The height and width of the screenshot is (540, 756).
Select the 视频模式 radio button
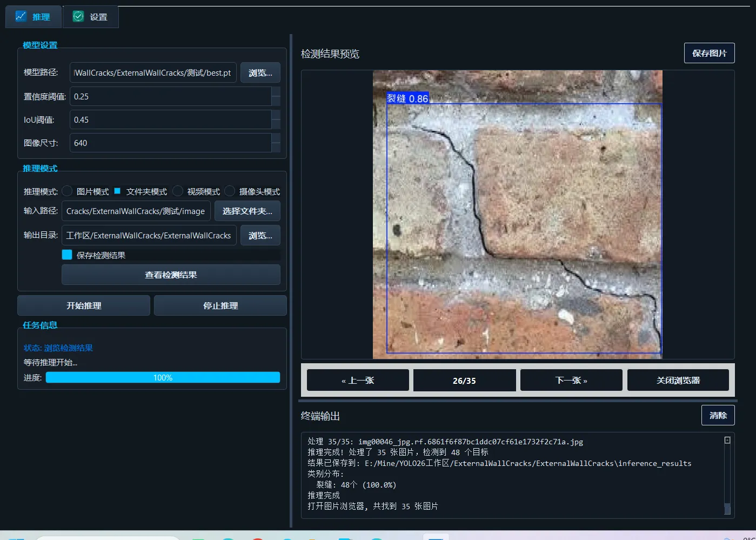[x=178, y=191]
